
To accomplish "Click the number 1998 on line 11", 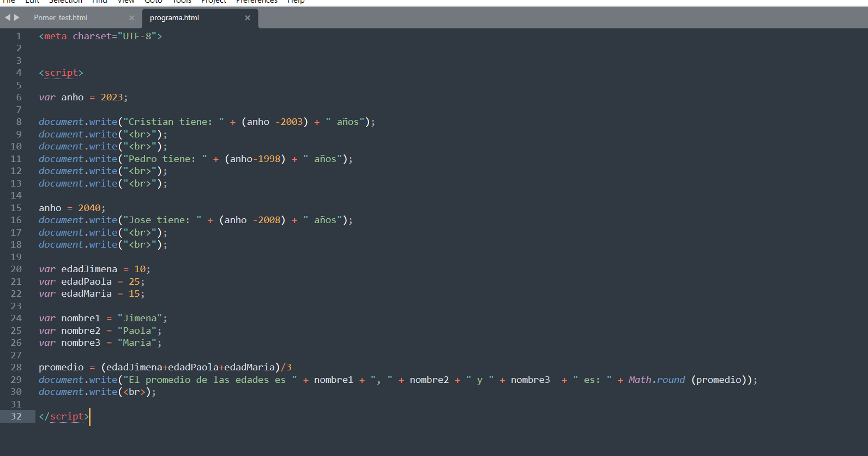I will [x=269, y=159].
